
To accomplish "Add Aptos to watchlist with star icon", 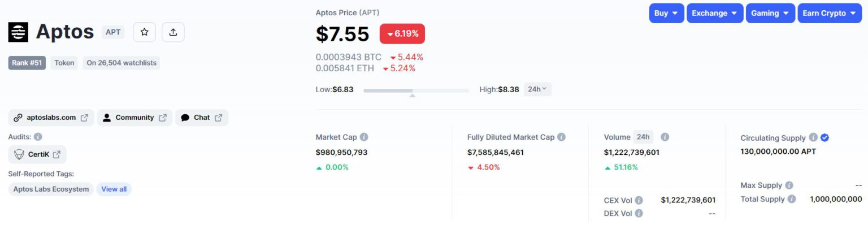I will pyautogui.click(x=144, y=32).
